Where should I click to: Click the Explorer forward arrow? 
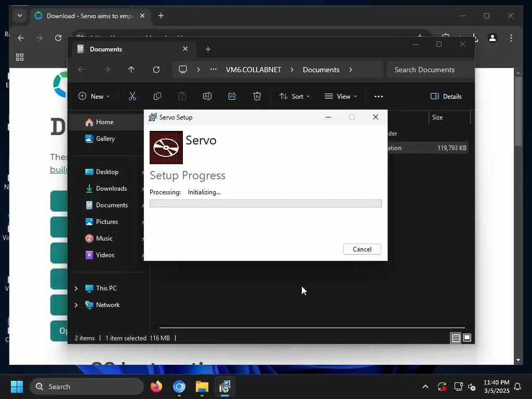point(107,70)
